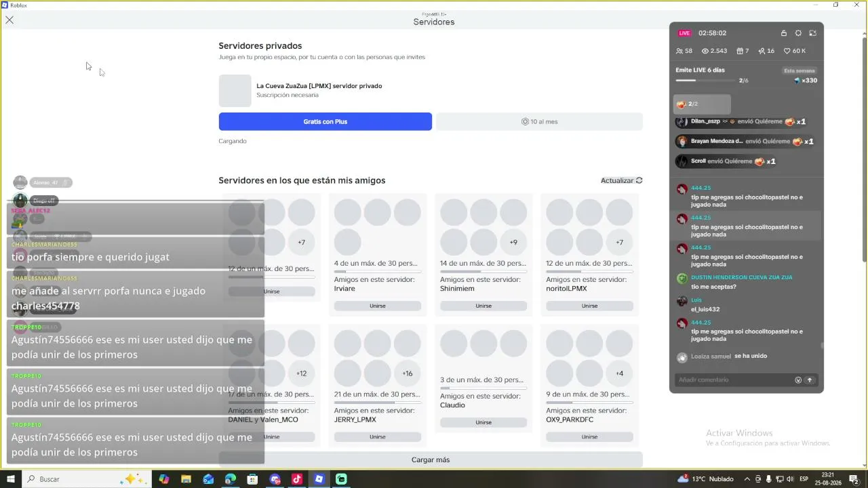
Task: Close the Servidores page with the X icon
Action: point(9,20)
